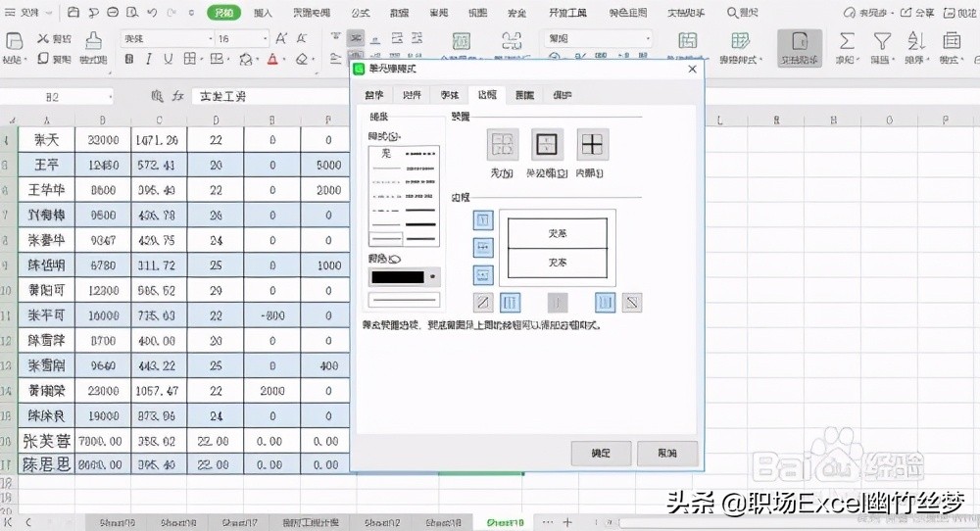Select the Outline border preset
Screen dimensions: 980x531
point(547,145)
